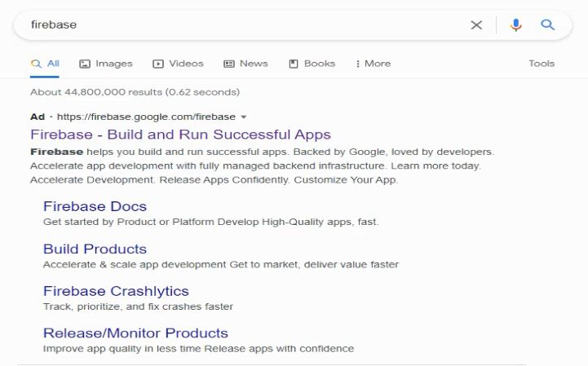588x366 pixels.
Task: Start voice search with microphone icon
Action: 516,24
